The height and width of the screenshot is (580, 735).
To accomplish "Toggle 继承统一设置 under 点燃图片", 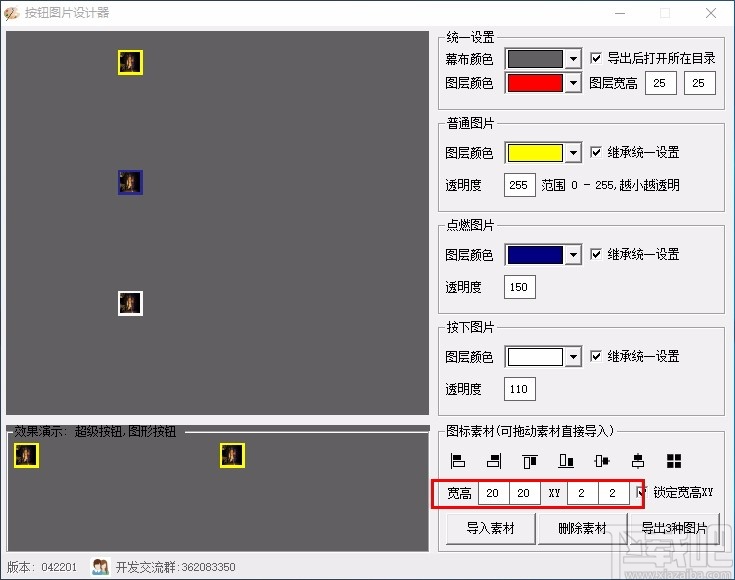I will click(x=596, y=254).
